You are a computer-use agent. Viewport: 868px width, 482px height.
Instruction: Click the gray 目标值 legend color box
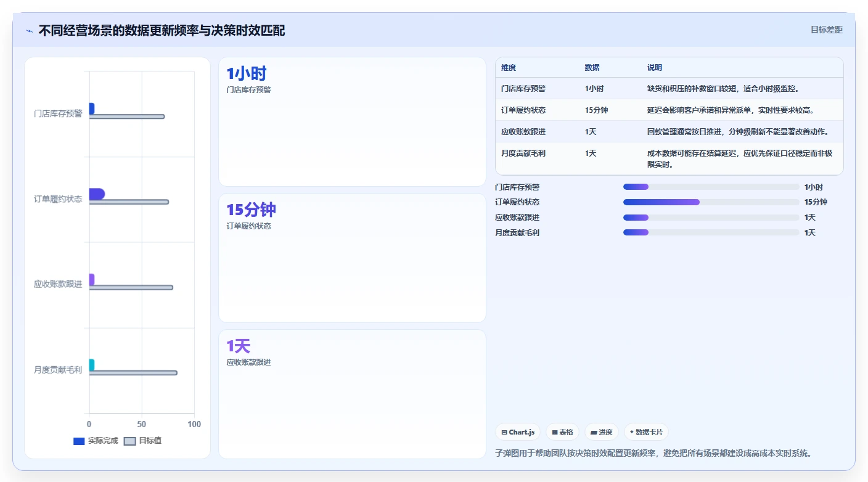129,441
